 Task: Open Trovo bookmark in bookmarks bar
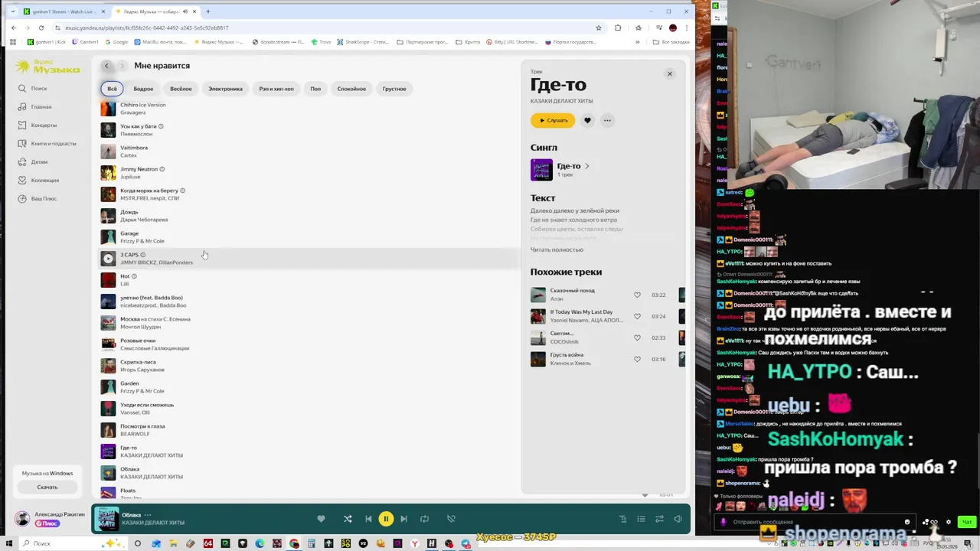click(x=321, y=42)
